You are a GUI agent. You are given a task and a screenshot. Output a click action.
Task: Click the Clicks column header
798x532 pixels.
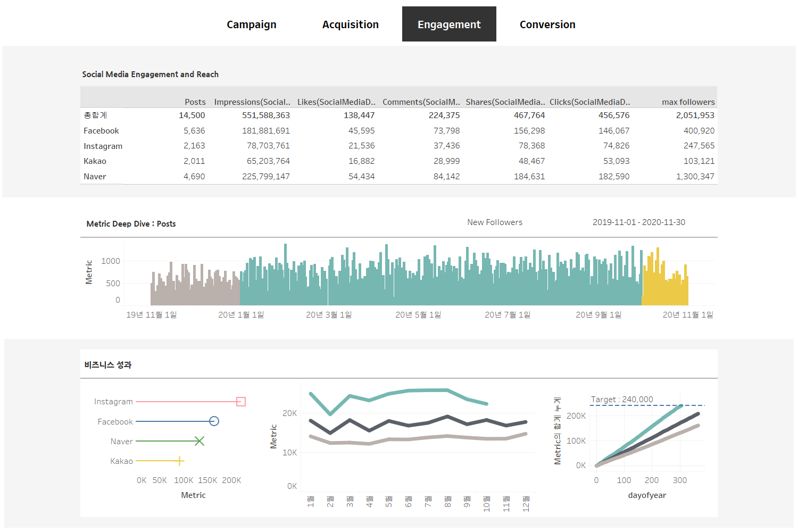point(589,102)
